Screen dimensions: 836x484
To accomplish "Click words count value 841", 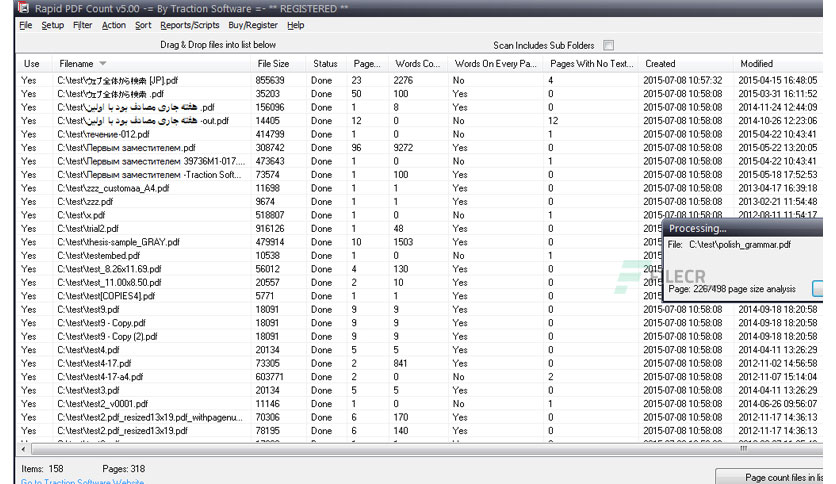I will point(400,364).
